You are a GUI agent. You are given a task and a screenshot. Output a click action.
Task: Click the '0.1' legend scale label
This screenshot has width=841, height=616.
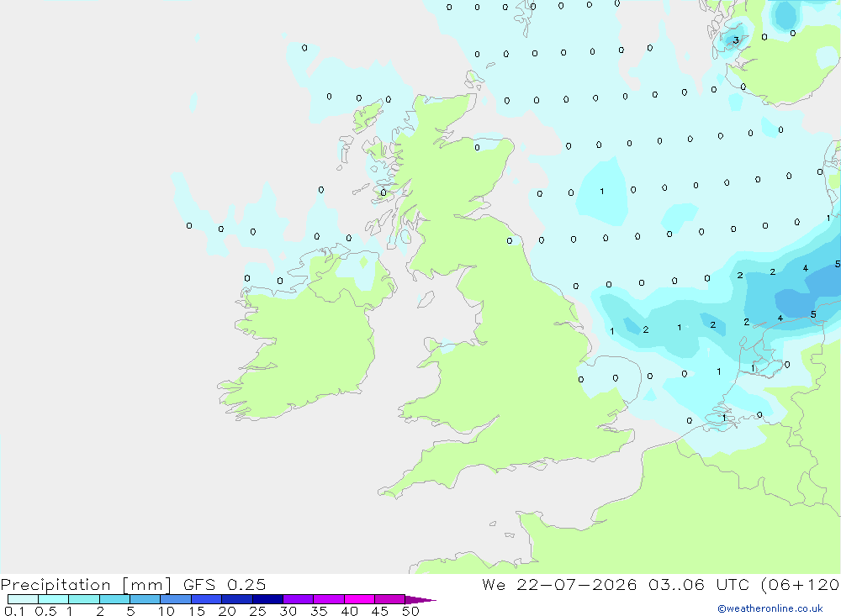(14, 611)
